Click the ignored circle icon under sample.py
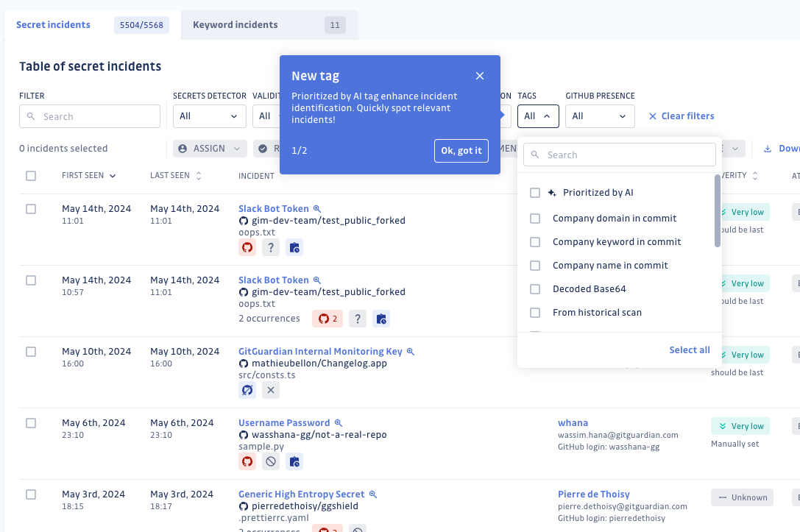The image size is (800, 532). (271, 461)
